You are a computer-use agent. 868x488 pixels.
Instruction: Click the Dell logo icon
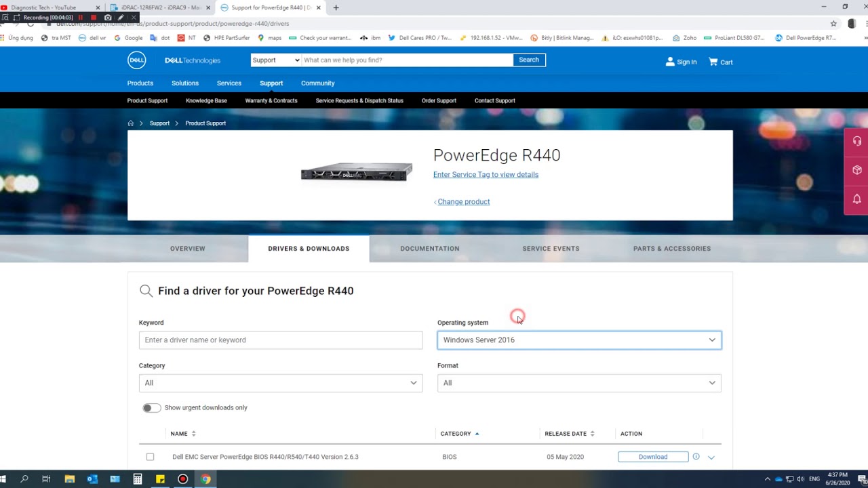tap(136, 60)
